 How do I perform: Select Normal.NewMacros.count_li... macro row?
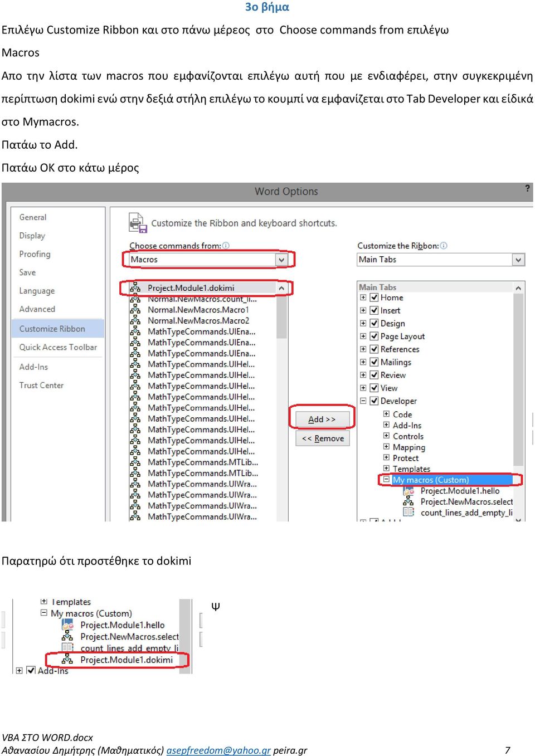coord(202,299)
